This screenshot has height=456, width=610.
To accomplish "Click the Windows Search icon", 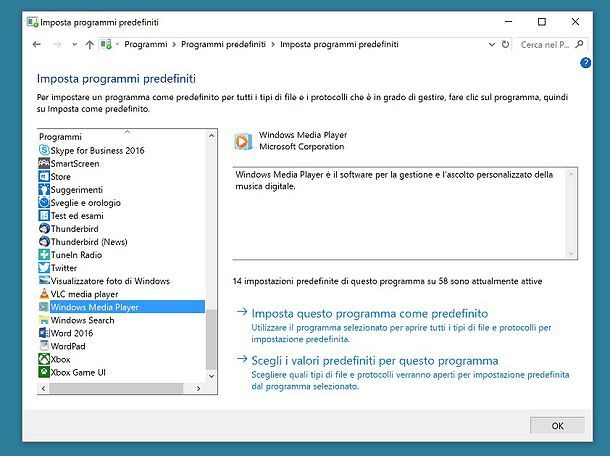I will tap(44, 320).
